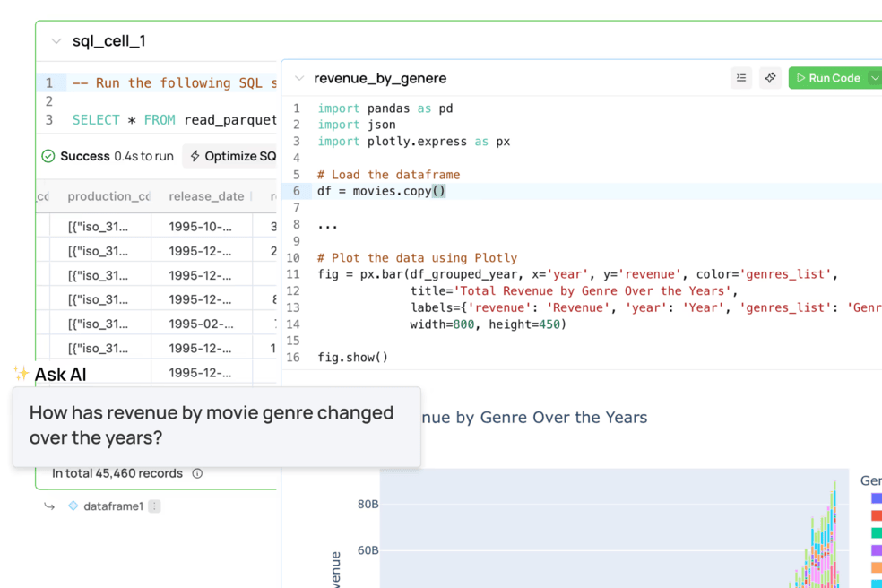882x588 pixels.
Task: Click the sql_cell_1 cell title
Action: 109,41
